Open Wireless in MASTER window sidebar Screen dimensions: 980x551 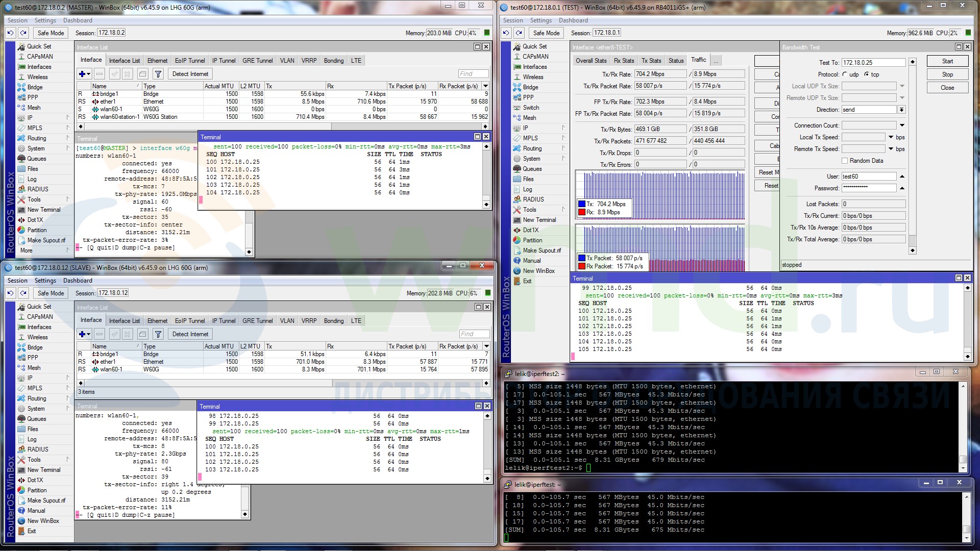(37, 77)
